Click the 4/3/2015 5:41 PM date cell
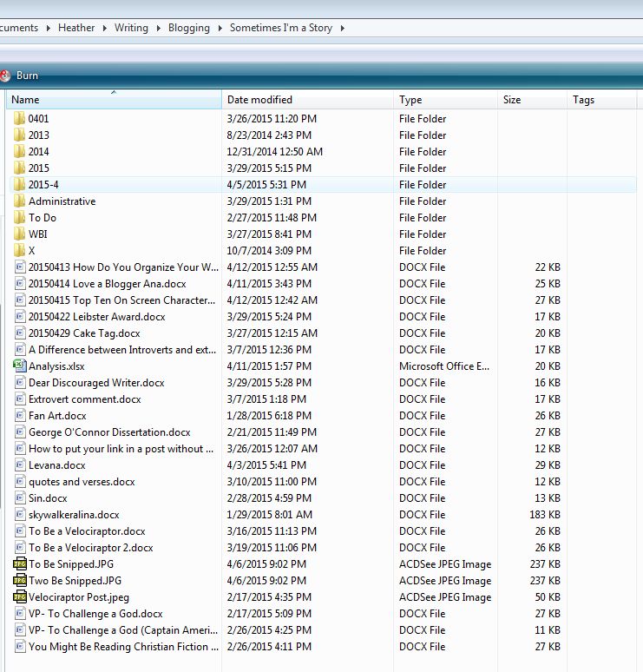 (266, 465)
